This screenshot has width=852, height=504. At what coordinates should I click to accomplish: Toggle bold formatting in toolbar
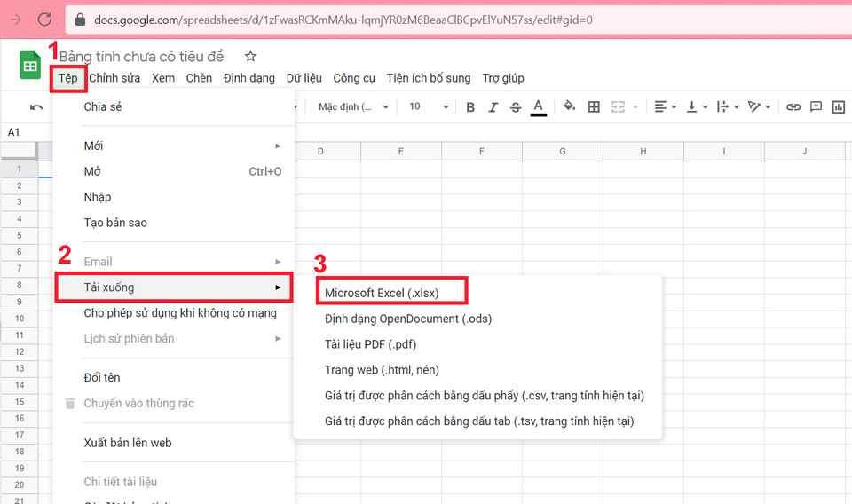(x=470, y=107)
